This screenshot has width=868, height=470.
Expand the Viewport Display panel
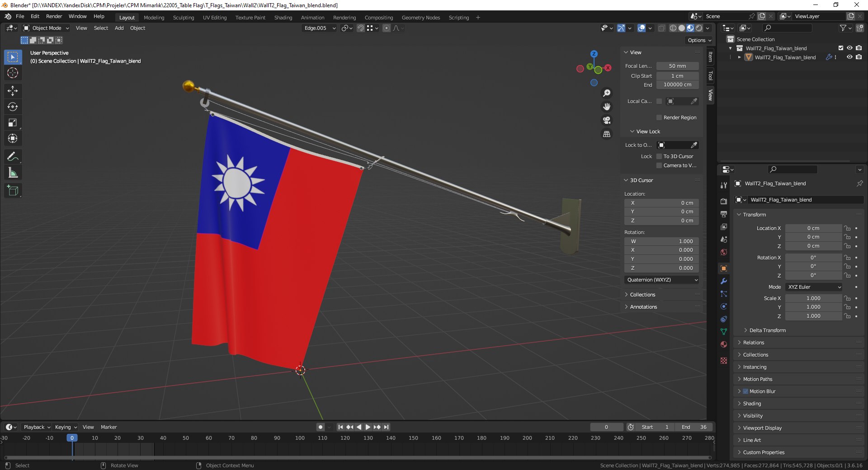[x=762, y=428]
